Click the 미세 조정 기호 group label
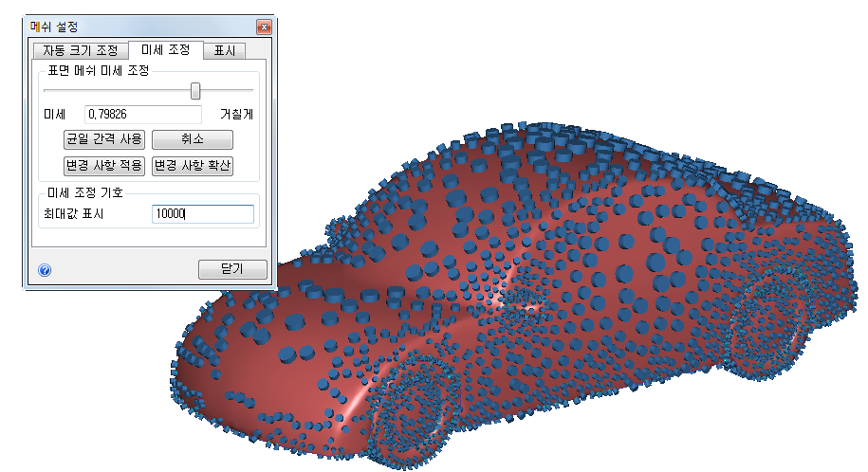868x472 pixels. click(x=85, y=192)
